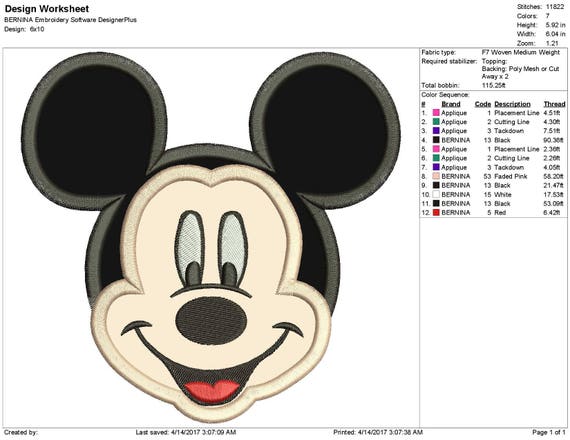Click the green Cutting Line swatch row 2
This screenshot has height=440, width=570.
(x=436, y=122)
